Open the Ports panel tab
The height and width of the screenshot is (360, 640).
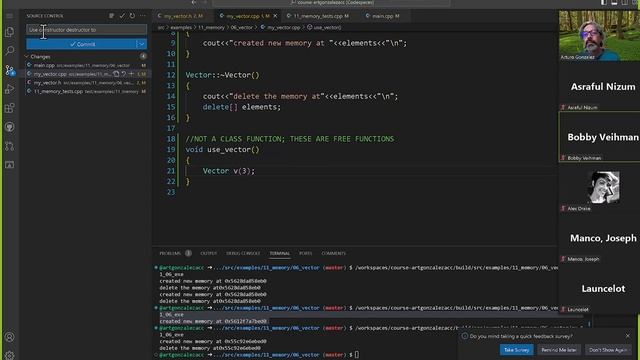(305, 253)
